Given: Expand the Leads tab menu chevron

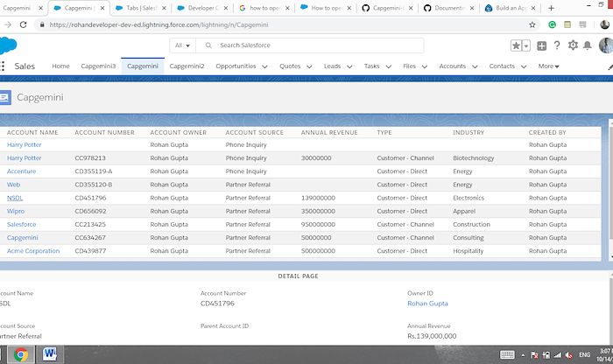Looking at the screenshot, I should pyautogui.click(x=349, y=66).
